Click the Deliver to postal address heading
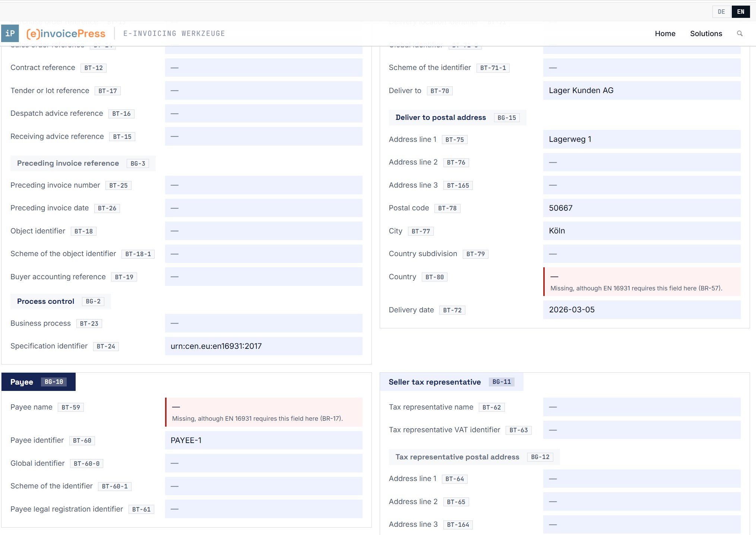The image size is (756, 535). (441, 117)
